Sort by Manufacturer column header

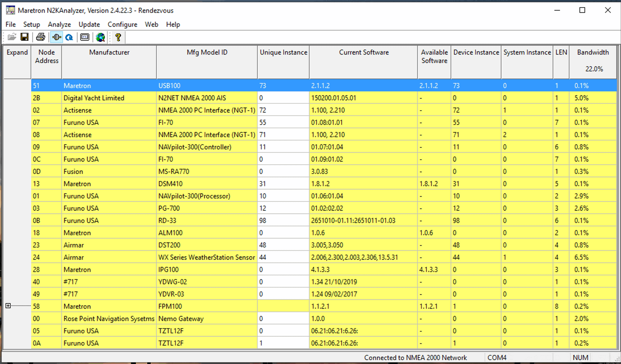[109, 52]
